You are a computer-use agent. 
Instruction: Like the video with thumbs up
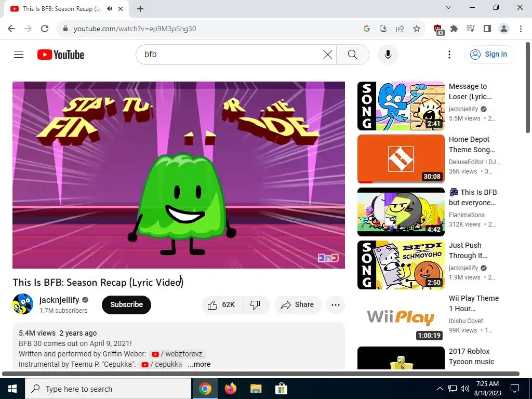pos(221,304)
